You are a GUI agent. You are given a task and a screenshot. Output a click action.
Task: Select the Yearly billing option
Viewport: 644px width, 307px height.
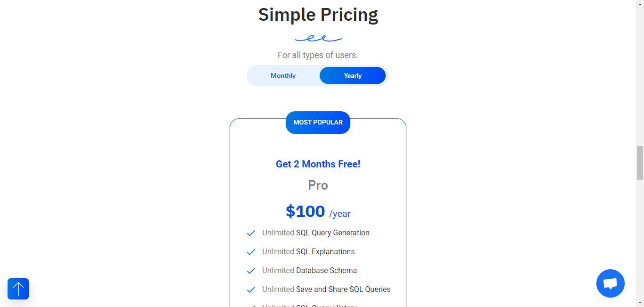(353, 75)
